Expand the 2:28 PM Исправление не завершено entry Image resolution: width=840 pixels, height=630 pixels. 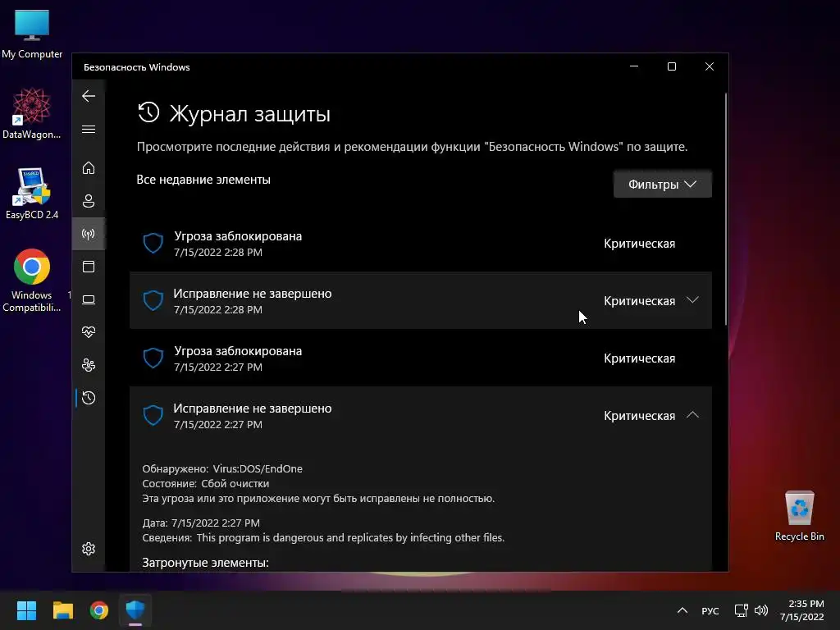692,300
